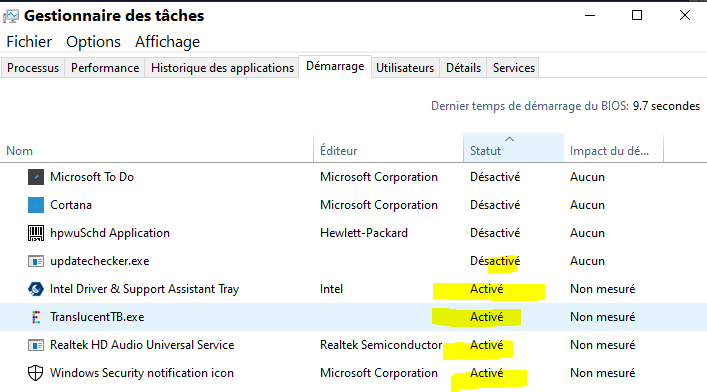707x392 pixels.
Task: Select TranslucentTB.exe entry
Action: pos(97,317)
